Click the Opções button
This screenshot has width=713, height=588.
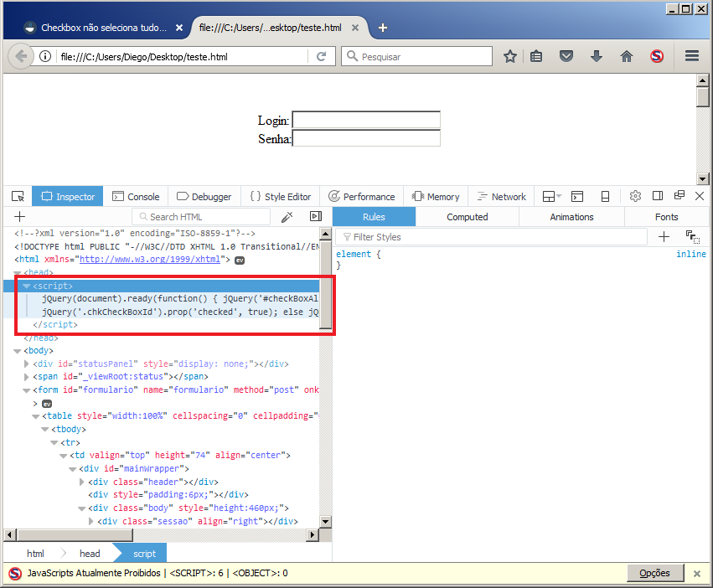click(655, 573)
